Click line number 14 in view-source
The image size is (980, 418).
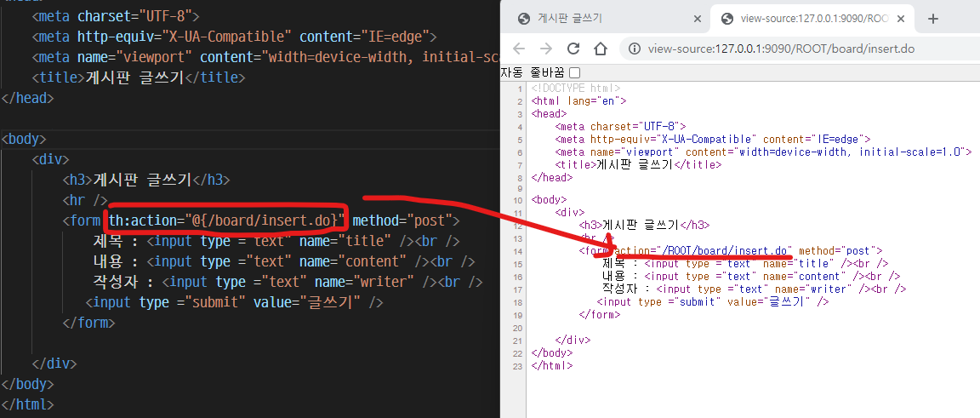coord(518,251)
